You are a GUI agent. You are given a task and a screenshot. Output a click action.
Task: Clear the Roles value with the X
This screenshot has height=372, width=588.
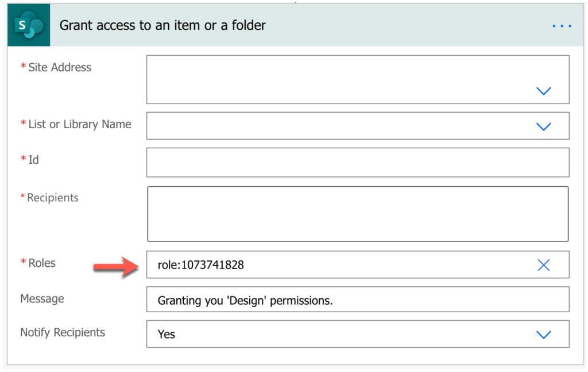(x=543, y=265)
